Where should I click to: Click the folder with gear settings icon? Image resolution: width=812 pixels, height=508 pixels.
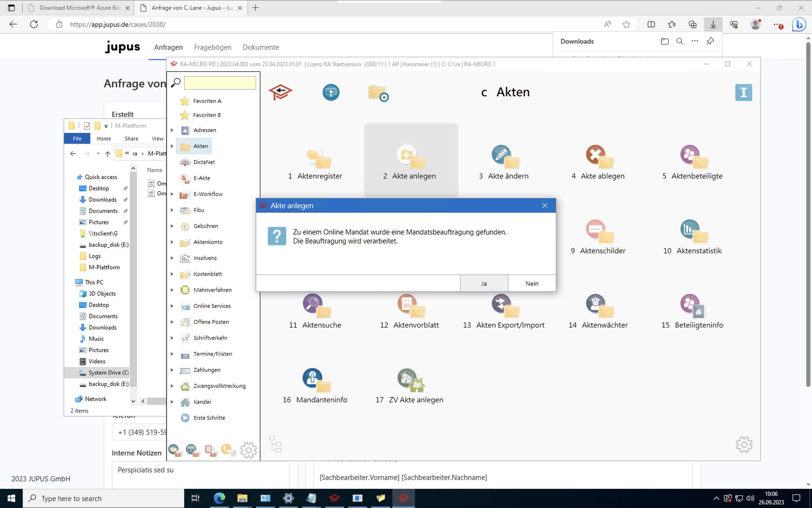(x=378, y=93)
